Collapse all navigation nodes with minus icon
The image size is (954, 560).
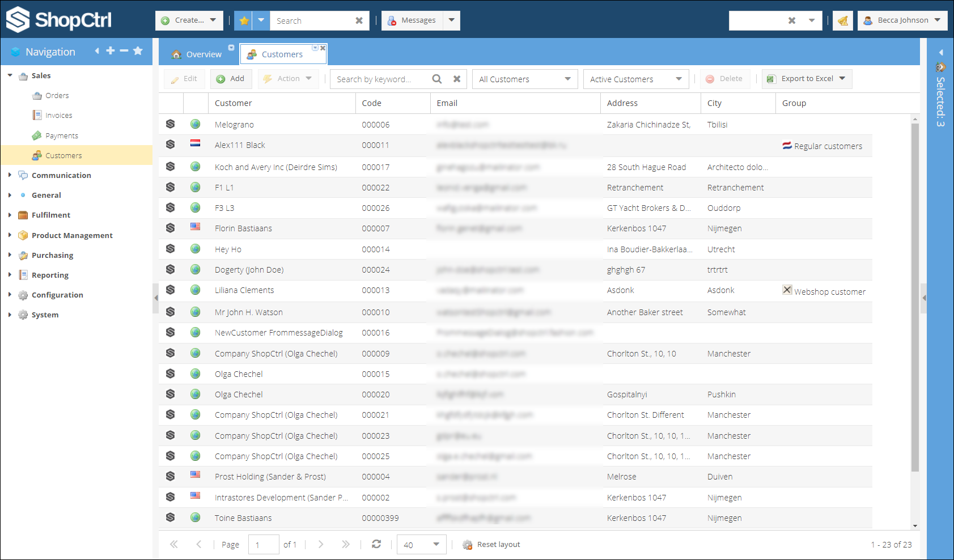point(124,51)
